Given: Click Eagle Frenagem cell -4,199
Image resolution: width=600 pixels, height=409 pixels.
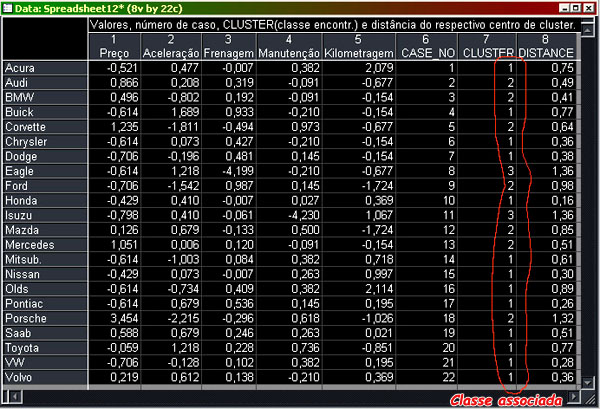Looking at the screenshot, I should coord(229,171).
